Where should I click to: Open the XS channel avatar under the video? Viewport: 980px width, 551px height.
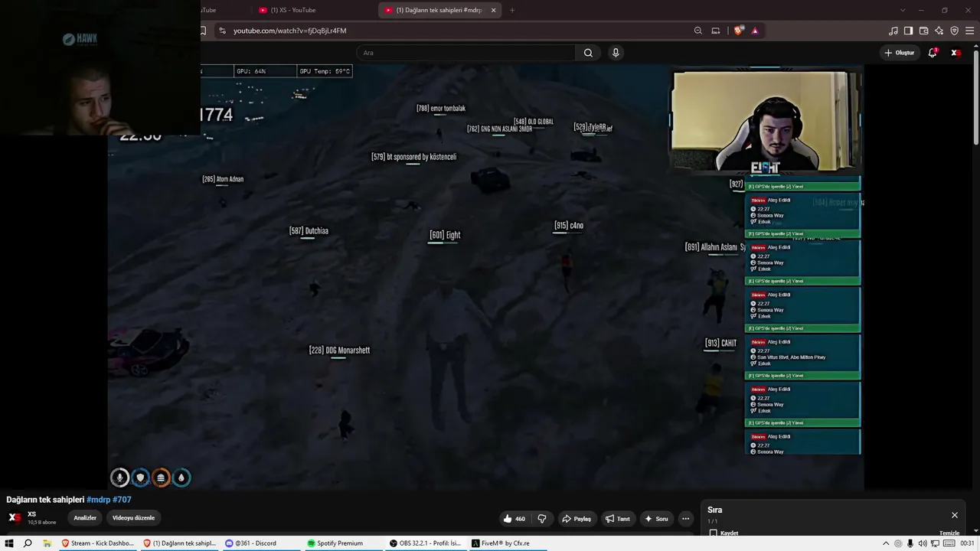coord(15,517)
